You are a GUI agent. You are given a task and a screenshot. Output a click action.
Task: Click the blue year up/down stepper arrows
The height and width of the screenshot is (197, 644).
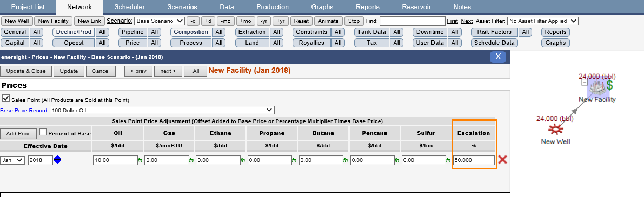point(58,160)
